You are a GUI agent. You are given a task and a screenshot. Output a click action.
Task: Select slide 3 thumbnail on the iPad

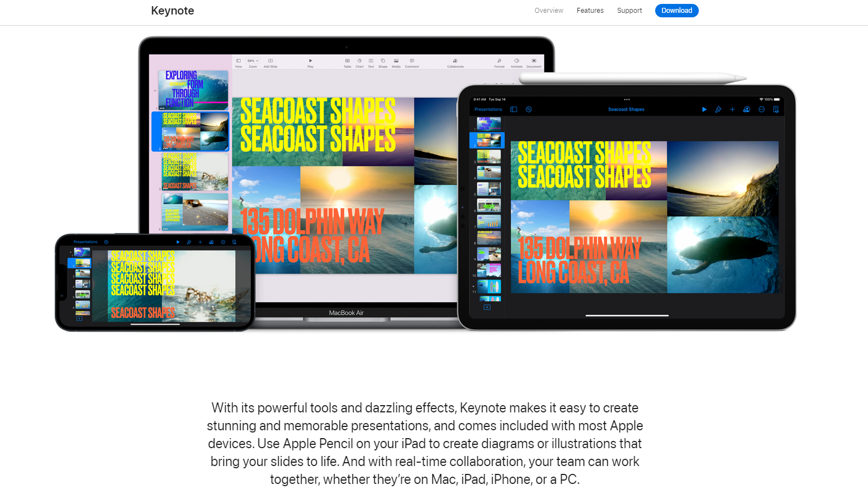tap(489, 156)
